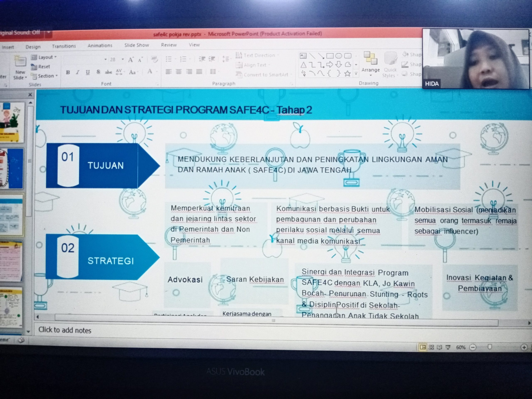Image resolution: width=532 pixels, height=399 pixels.
Task: Open the Design ribbon tab
Action: tap(33, 47)
